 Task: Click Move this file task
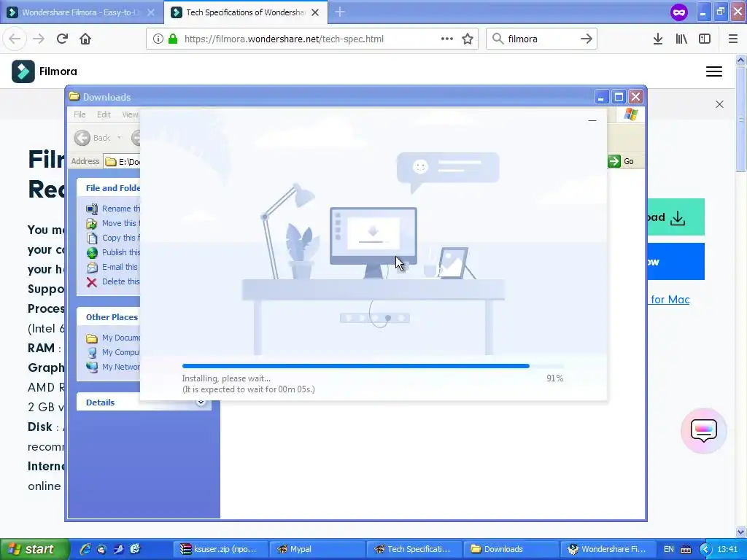click(113, 223)
